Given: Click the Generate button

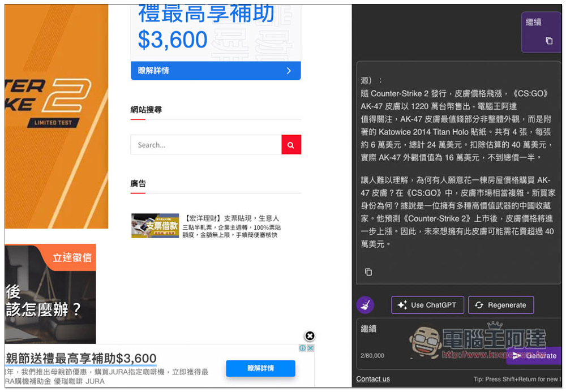Looking at the screenshot, I should 534,356.
